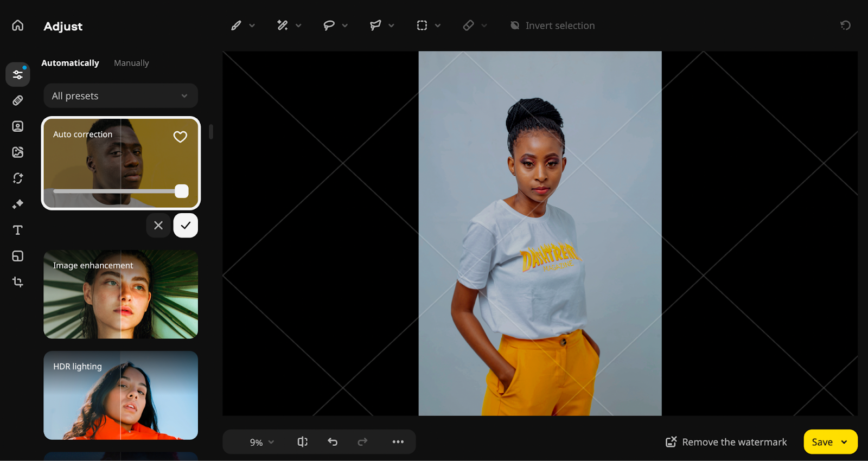Redo the last action
Screen dimensions: 868x461
click(362, 442)
